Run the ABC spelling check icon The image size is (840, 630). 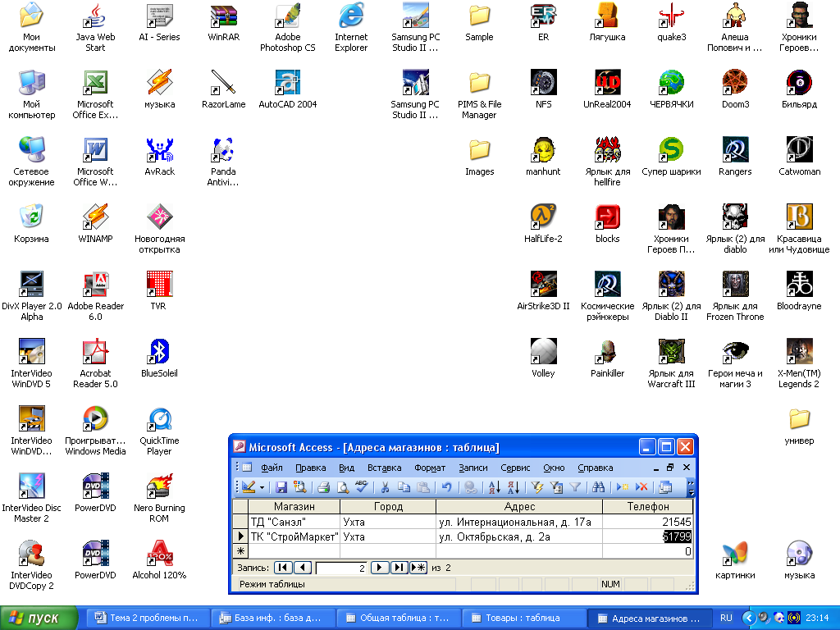362,487
